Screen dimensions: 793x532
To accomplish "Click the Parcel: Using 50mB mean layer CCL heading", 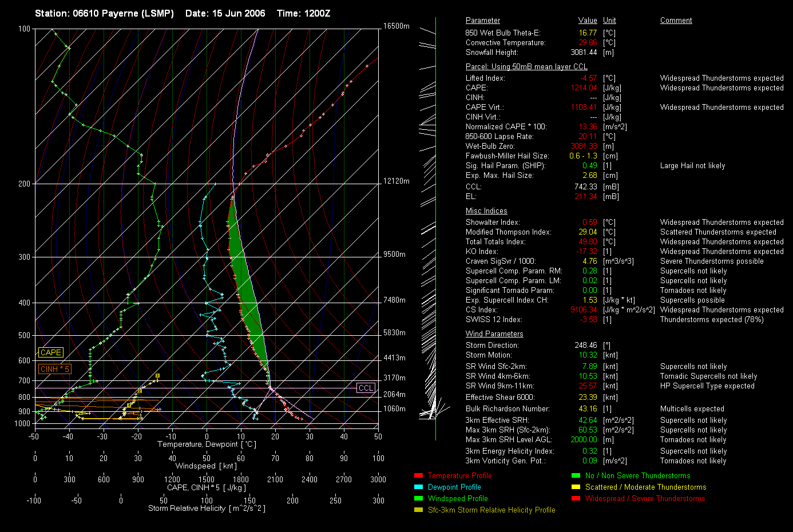I will click(x=526, y=66).
